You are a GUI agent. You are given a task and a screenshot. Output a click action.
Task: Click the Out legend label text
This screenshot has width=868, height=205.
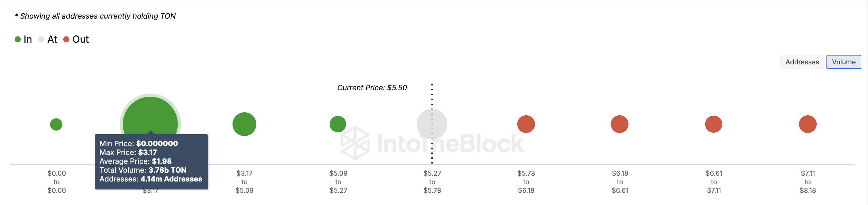click(x=81, y=40)
